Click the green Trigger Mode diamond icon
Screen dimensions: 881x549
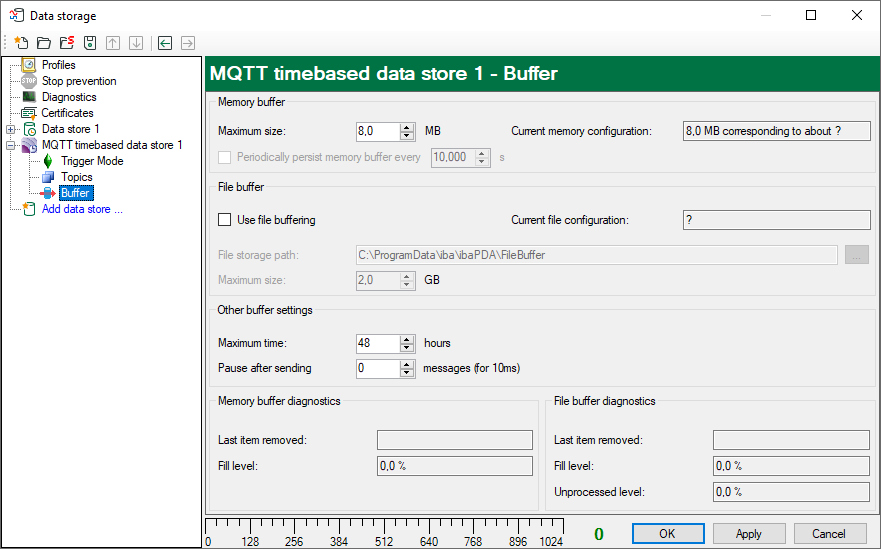click(48, 161)
